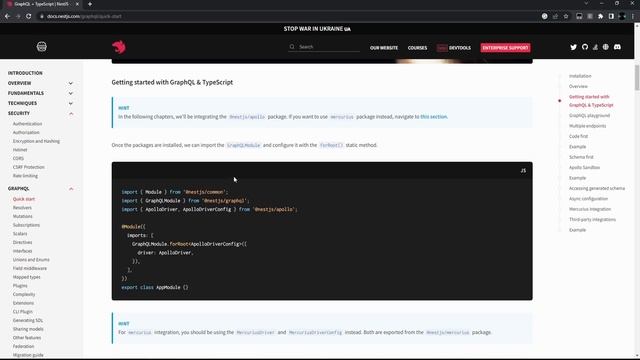Click the search magnifier icon
This screenshot has width=640, height=360.
(292, 47)
